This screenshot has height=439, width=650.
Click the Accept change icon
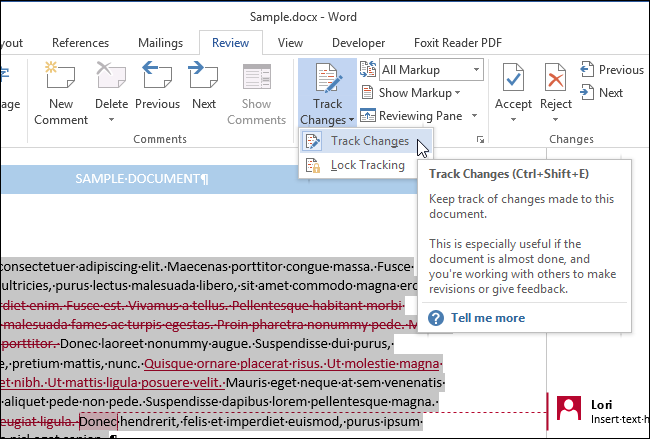(513, 77)
